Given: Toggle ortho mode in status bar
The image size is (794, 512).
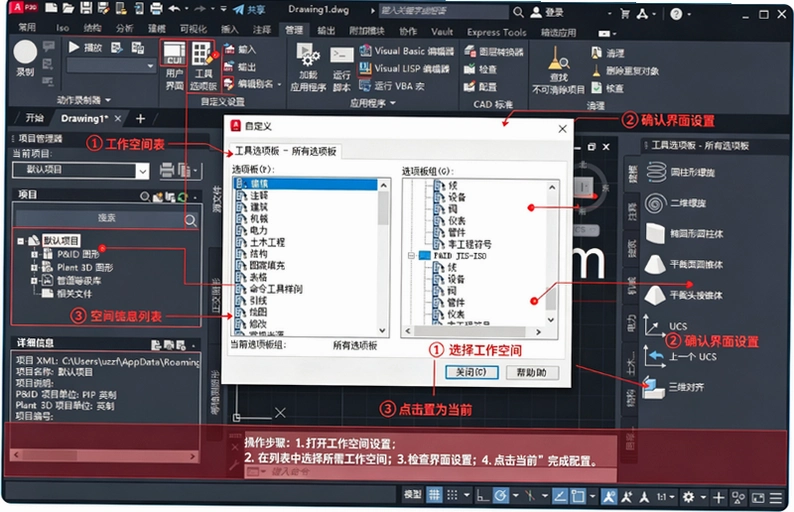Looking at the screenshot, I should click(483, 496).
